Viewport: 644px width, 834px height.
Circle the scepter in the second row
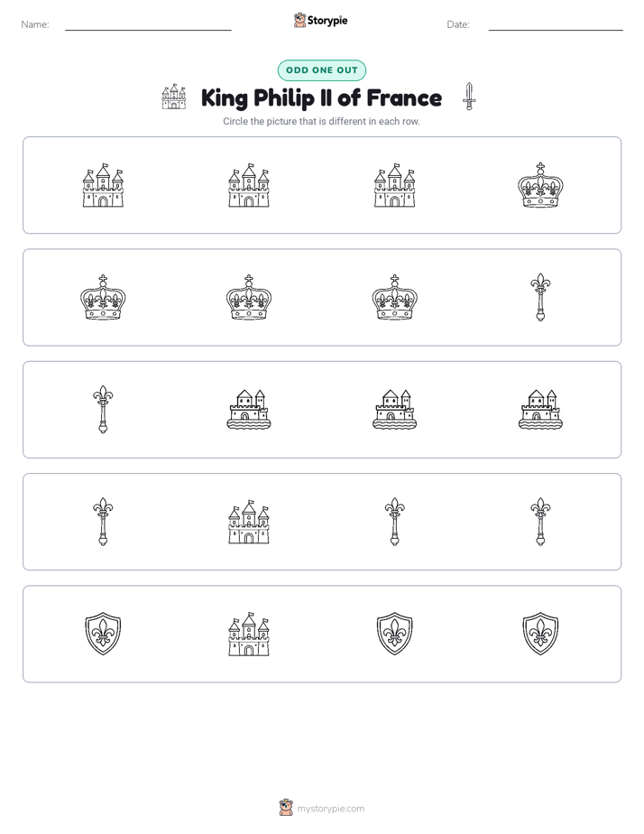click(x=540, y=297)
